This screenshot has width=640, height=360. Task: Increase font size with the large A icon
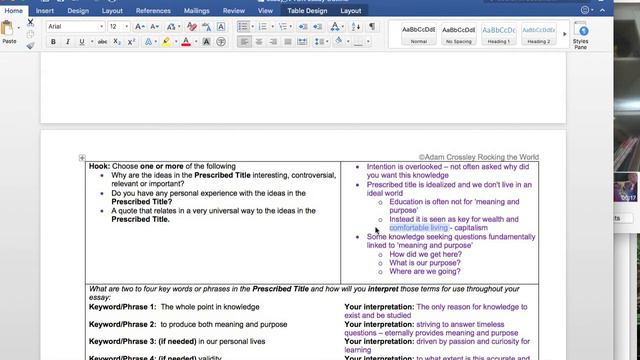click(139, 27)
